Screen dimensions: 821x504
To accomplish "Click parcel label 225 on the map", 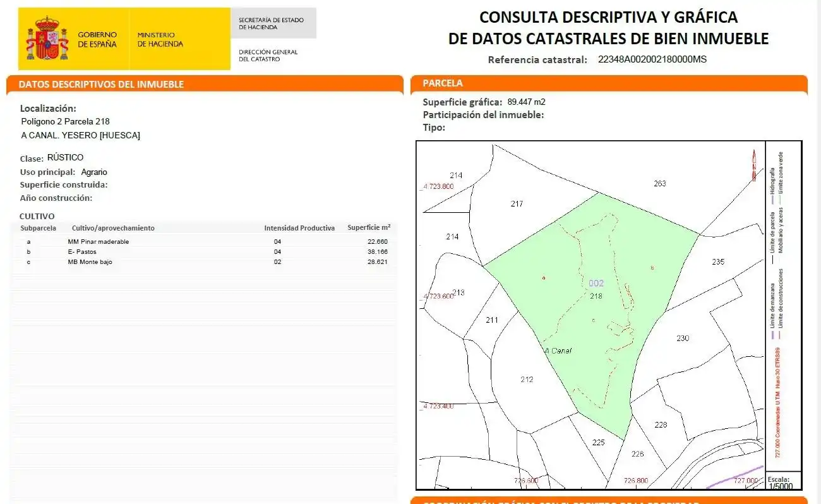I will tap(599, 443).
